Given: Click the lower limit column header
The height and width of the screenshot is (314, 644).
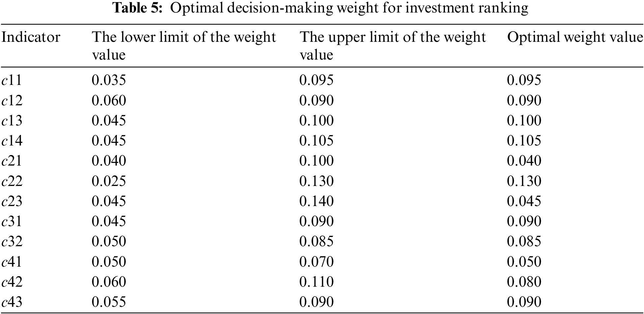Looking at the screenshot, I should click(x=183, y=45).
